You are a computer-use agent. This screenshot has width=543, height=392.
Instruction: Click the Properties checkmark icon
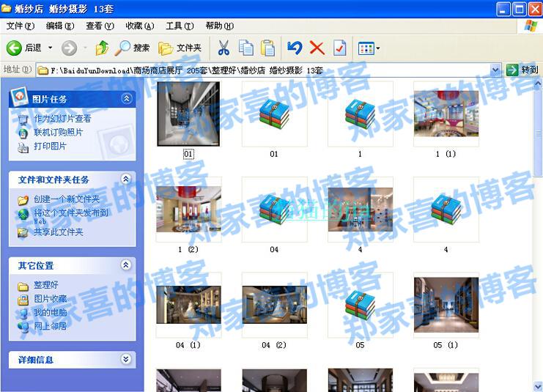click(340, 48)
